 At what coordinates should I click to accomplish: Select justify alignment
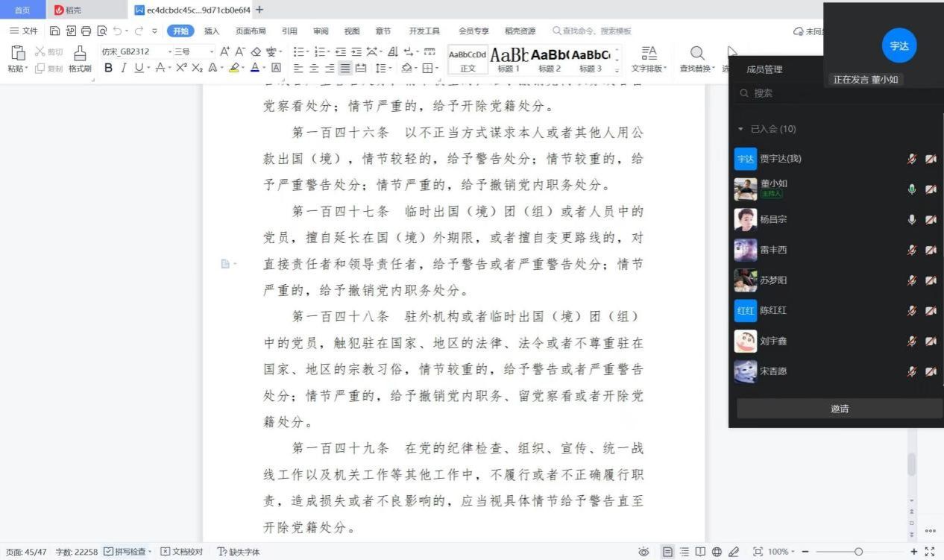345,68
